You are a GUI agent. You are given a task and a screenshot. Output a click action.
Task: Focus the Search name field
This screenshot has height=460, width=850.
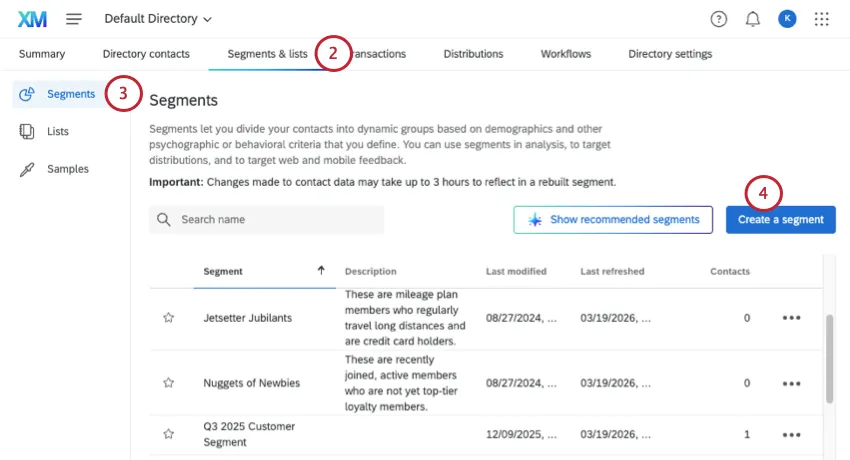(267, 219)
